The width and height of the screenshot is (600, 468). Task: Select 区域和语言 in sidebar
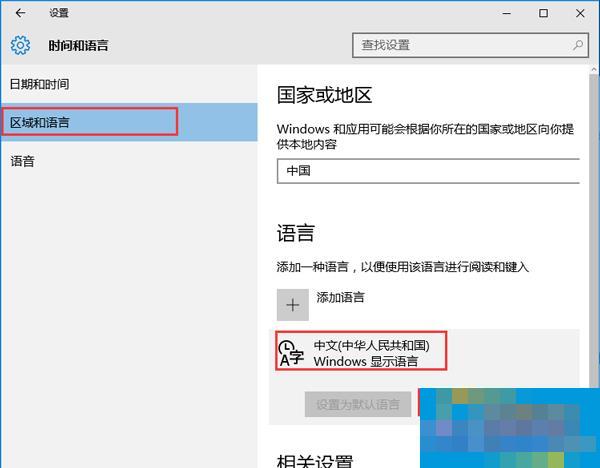pyautogui.click(x=129, y=122)
